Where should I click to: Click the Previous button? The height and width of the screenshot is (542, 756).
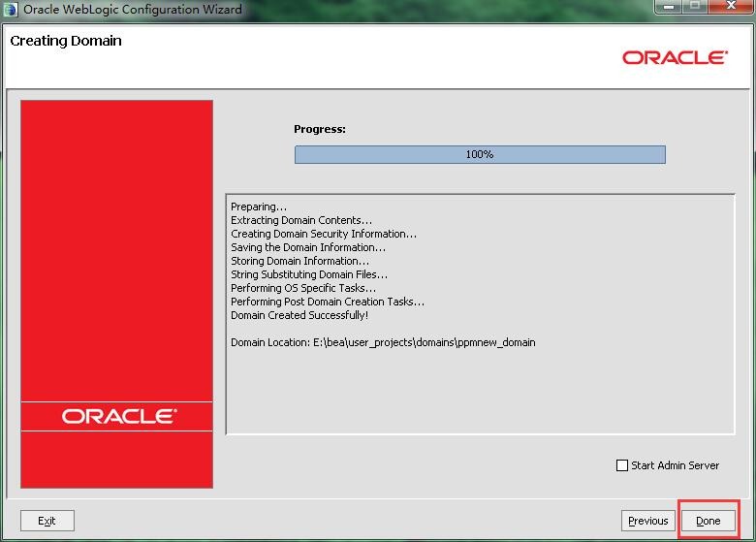[x=648, y=521]
